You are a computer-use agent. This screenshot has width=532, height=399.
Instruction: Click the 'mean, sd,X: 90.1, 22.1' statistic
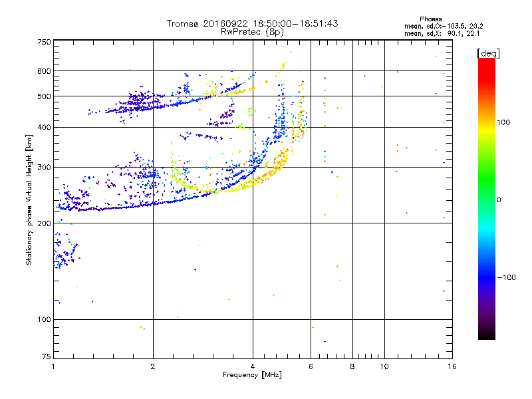(x=442, y=33)
